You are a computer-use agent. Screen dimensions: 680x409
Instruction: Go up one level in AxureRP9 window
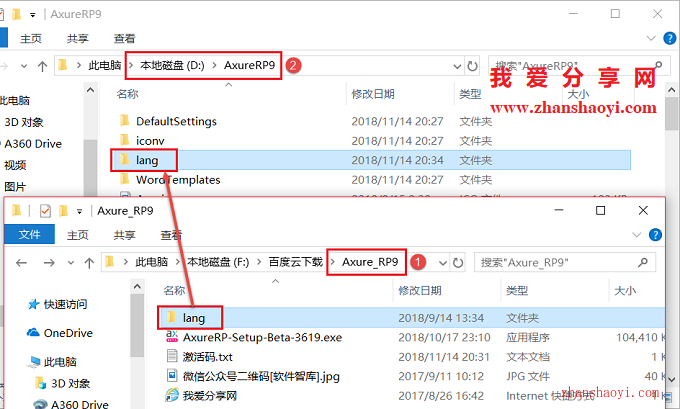pos(42,66)
